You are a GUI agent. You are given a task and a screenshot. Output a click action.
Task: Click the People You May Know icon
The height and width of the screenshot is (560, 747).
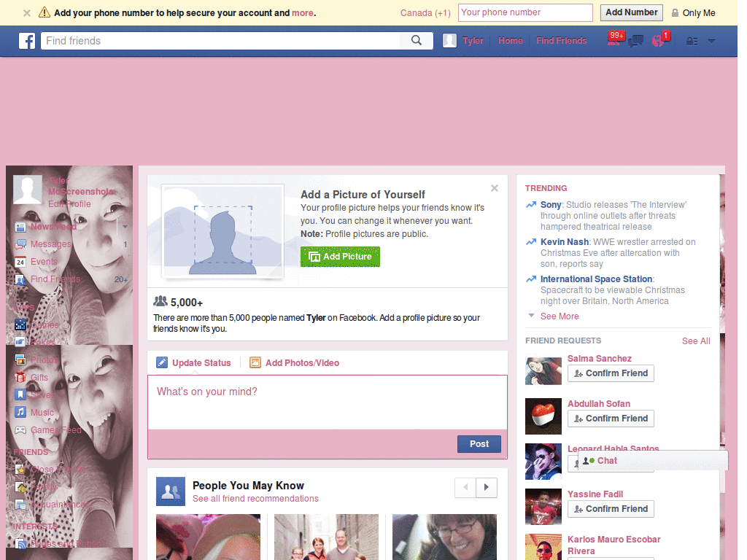pos(171,491)
